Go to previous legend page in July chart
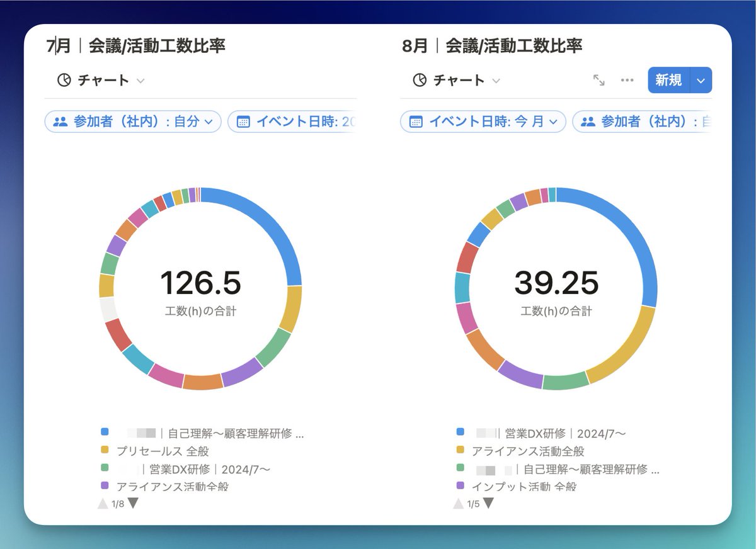 (103, 504)
